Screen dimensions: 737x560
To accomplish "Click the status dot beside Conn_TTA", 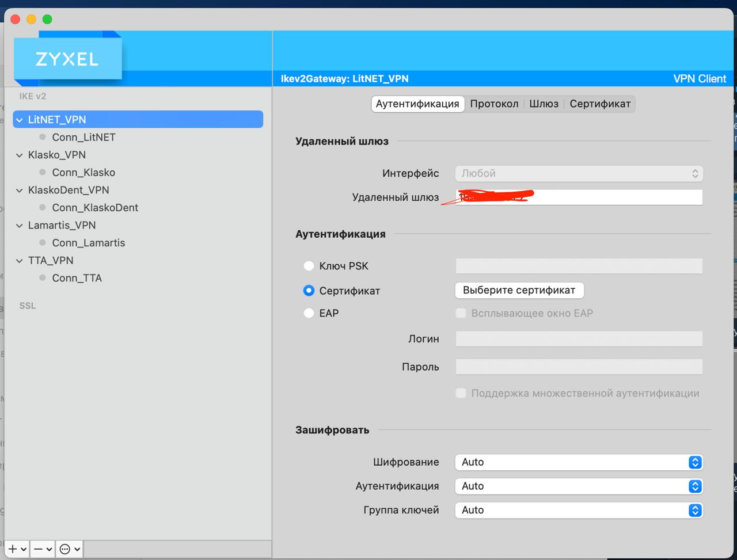I will (x=42, y=277).
